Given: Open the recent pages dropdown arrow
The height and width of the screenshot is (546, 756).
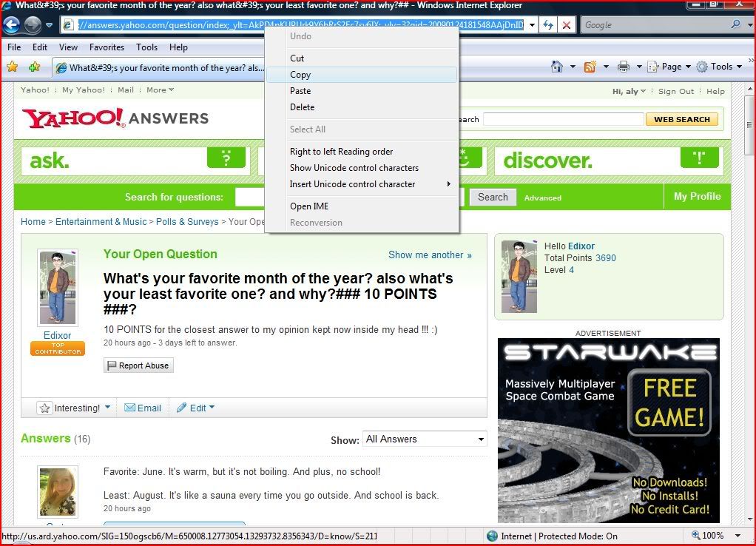Looking at the screenshot, I should [x=49, y=24].
